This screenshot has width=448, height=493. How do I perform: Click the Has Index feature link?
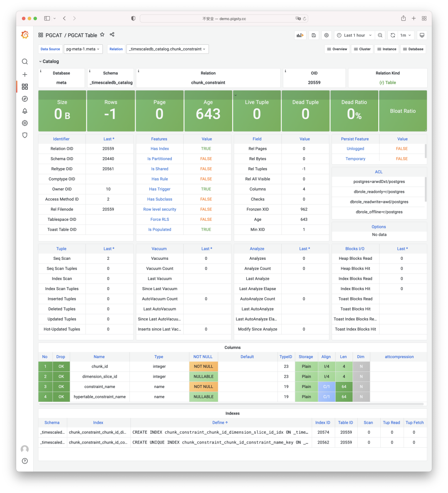(160, 149)
